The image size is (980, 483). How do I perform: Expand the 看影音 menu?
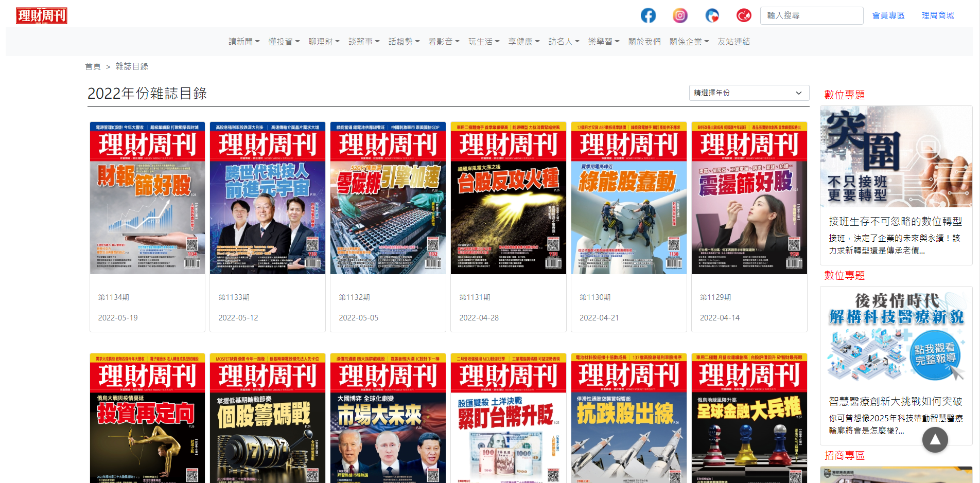point(444,42)
